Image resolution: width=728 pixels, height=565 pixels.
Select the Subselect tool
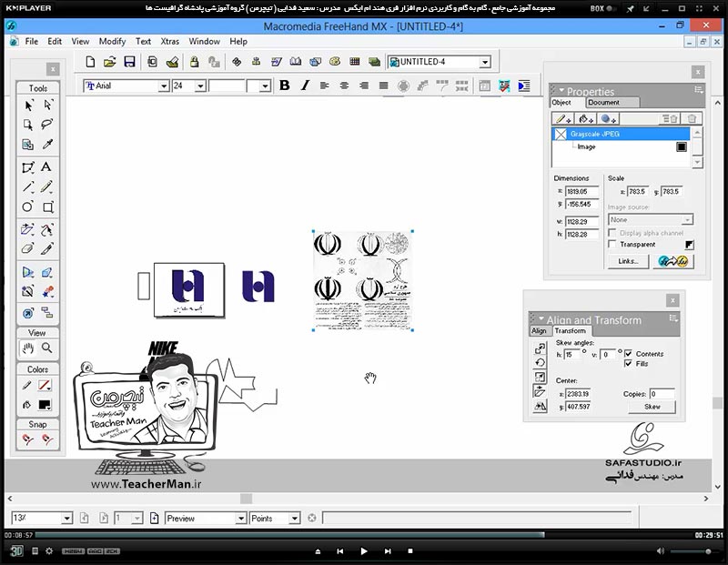pos(47,106)
